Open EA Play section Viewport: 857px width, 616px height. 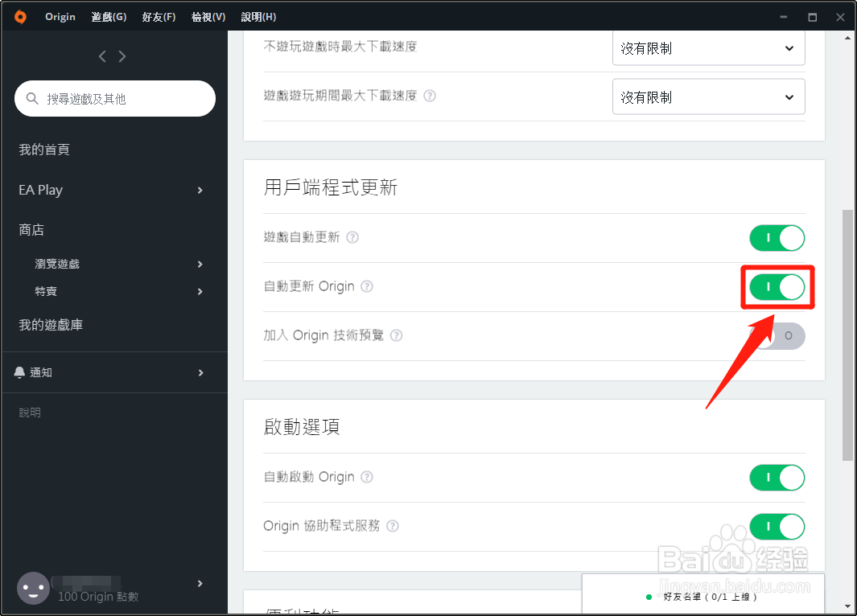(40, 190)
